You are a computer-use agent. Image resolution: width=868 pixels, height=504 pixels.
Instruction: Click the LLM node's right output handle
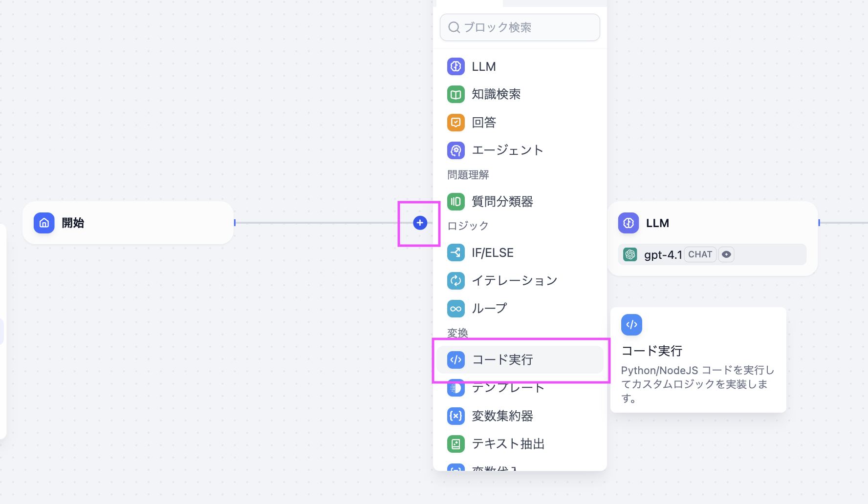coord(819,223)
